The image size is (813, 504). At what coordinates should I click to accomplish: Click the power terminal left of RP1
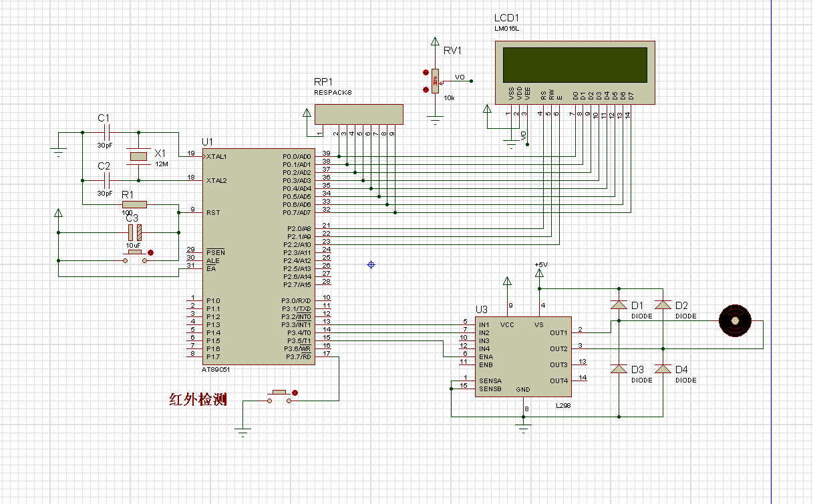(x=307, y=113)
